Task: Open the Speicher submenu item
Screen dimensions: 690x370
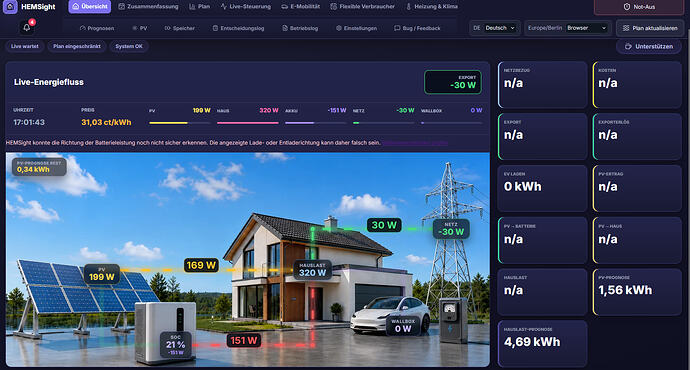Action: [180, 28]
